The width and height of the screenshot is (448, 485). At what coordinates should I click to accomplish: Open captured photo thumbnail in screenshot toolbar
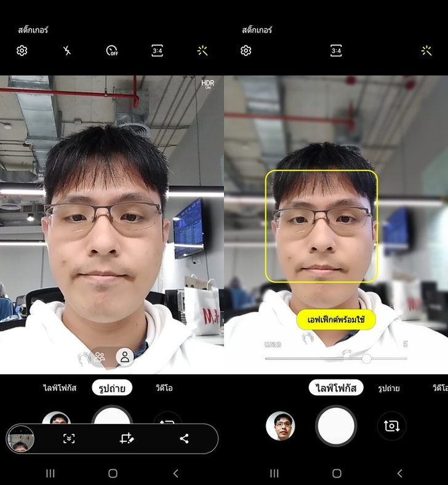pos(20,439)
